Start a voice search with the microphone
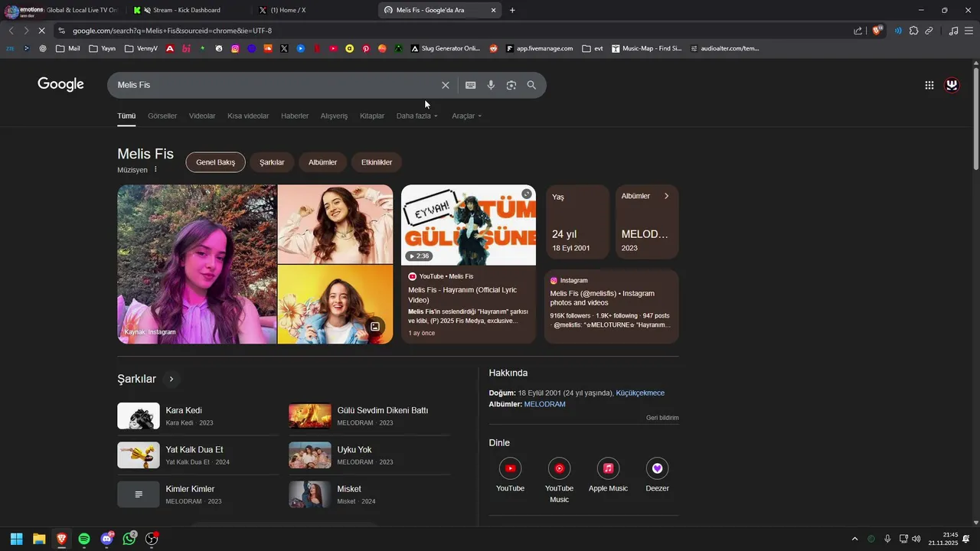Image resolution: width=980 pixels, height=551 pixels. (491, 85)
